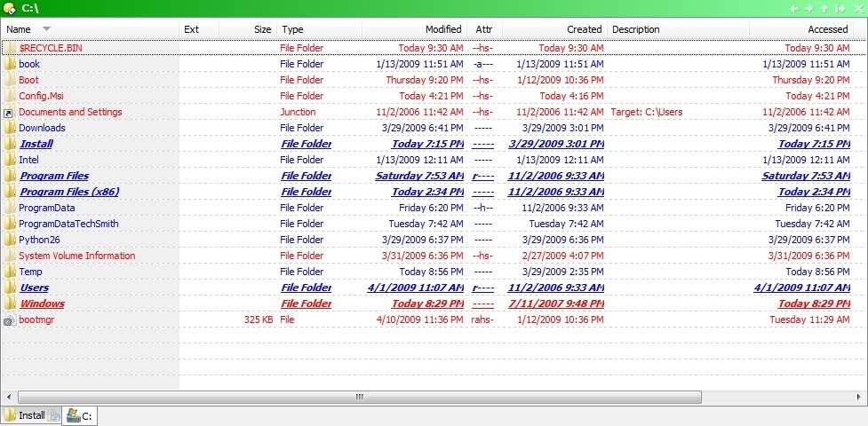Click the scrollbar's right arrow

[x=859, y=397]
